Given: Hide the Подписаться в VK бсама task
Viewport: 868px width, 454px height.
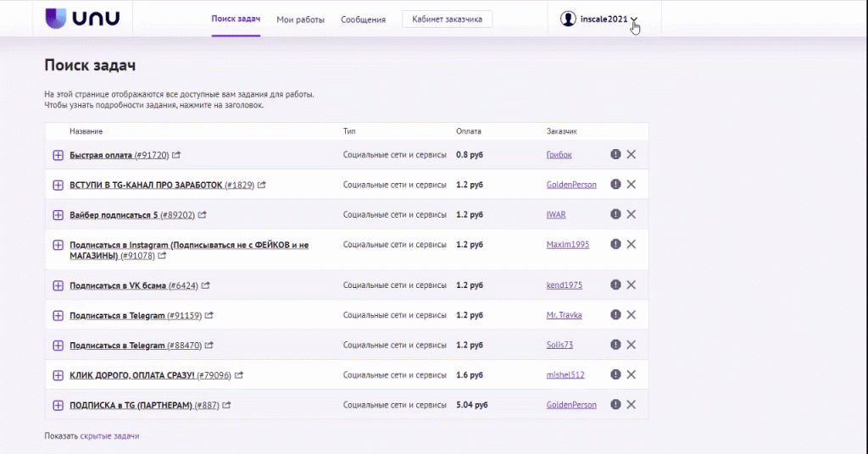Looking at the screenshot, I should click(631, 285).
